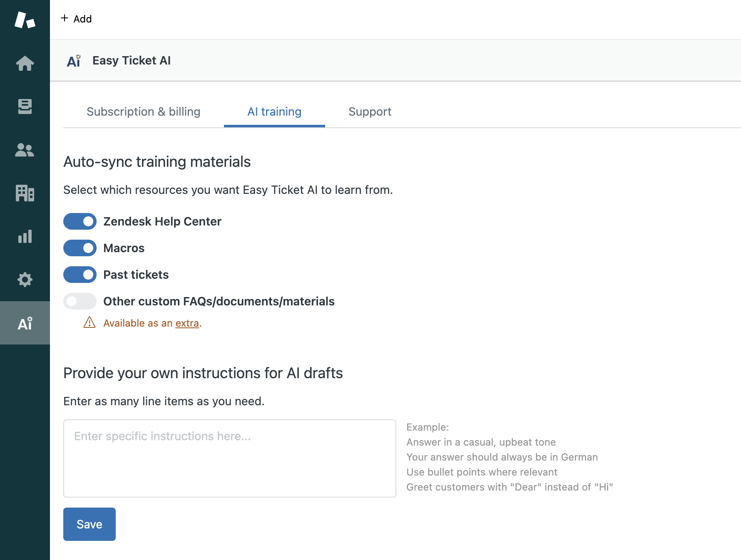
Task: Disable the Zendesk Help Center toggle
Action: coord(80,221)
